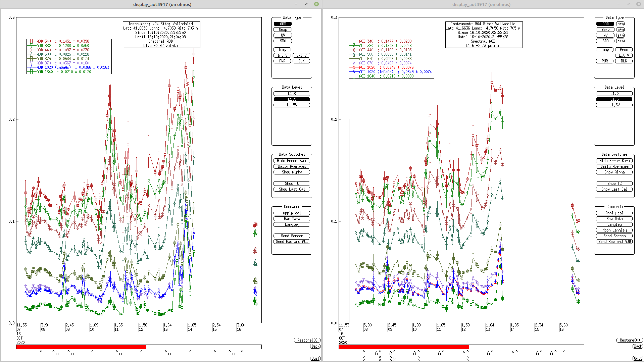Click Restore(0) in Instrument 904 window
644x362 pixels.
click(x=630, y=340)
